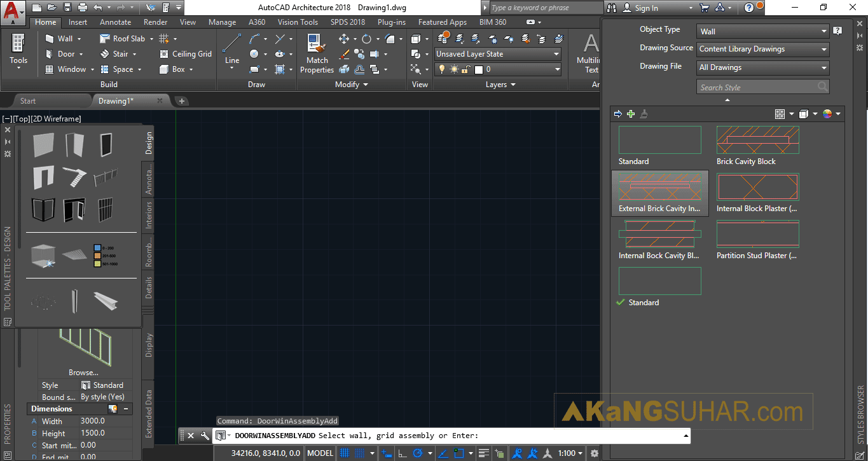The image size is (868, 461).
Task: Click Undo in quick access toolbar
Action: click(x=97, y=8)
